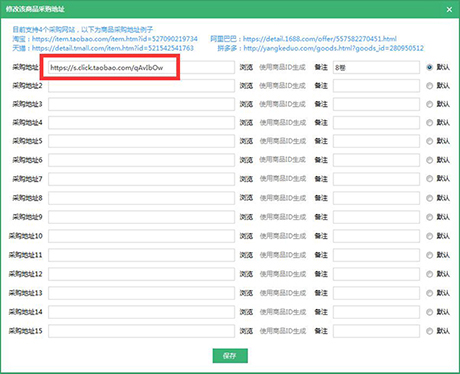This screenshot has width=460, height=374.
Task: Close the 修改该商品采购地址 dialog
Action: 449,9
